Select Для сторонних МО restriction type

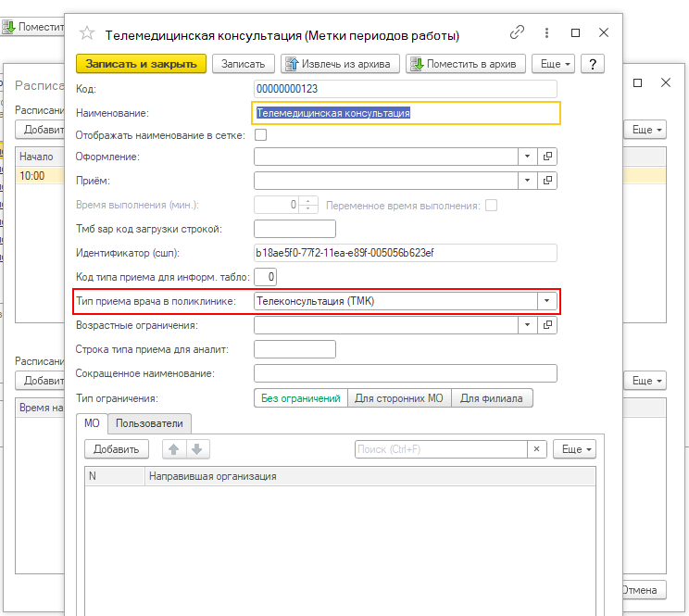[399, 398]
